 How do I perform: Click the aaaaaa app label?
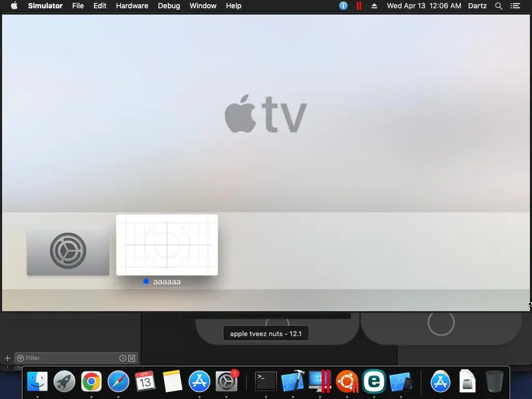[167, 282]
